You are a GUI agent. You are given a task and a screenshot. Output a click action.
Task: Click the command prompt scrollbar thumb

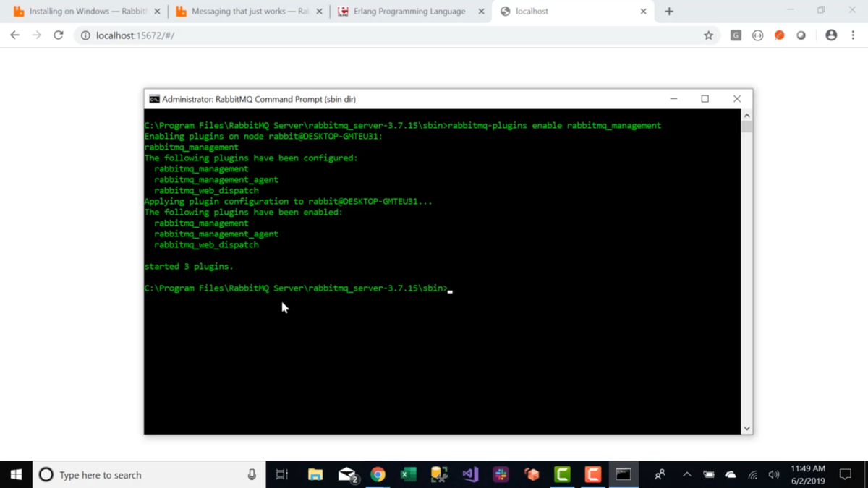[746, 127]
